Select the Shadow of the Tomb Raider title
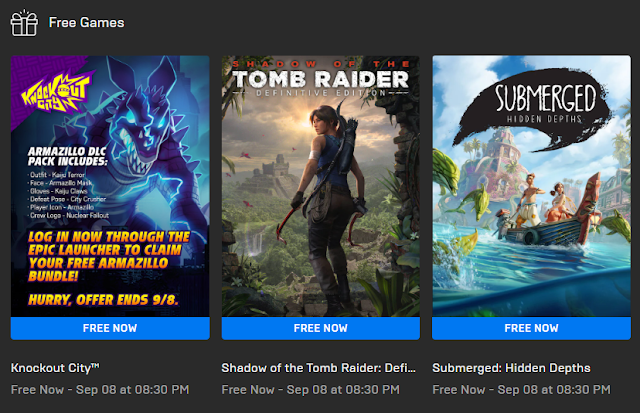This screenshot has width=640, height=413. click(x=318, y=368)
